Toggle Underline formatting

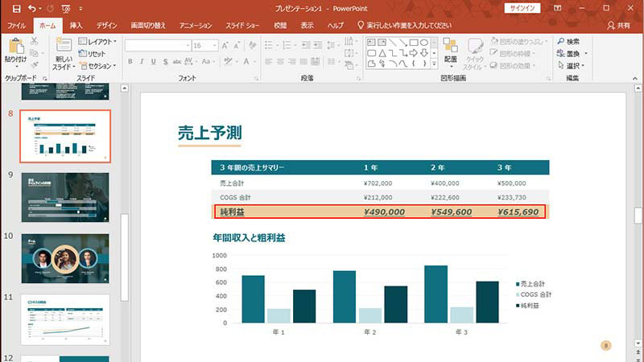152,62
